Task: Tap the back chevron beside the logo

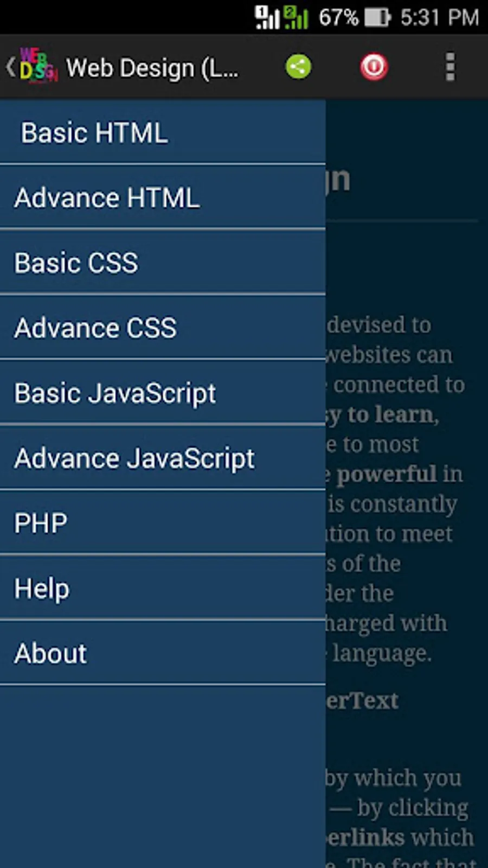Action: coord(10,67)
